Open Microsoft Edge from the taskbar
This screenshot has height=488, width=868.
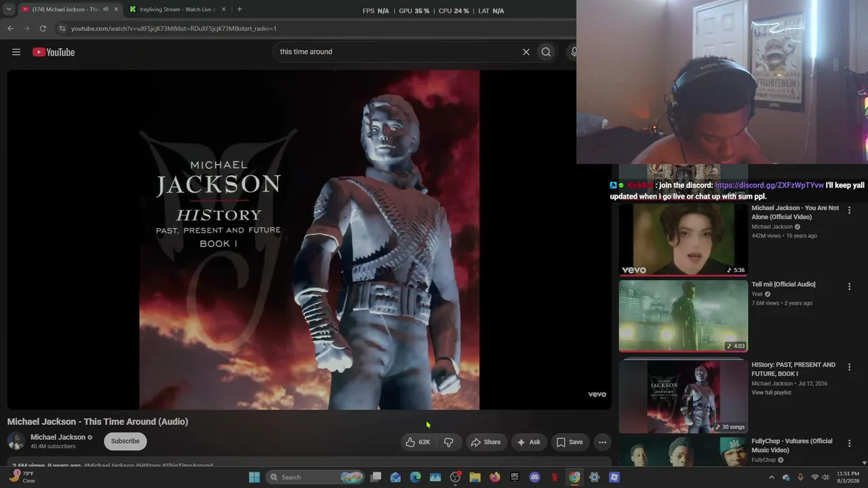(x=415, y=477)
